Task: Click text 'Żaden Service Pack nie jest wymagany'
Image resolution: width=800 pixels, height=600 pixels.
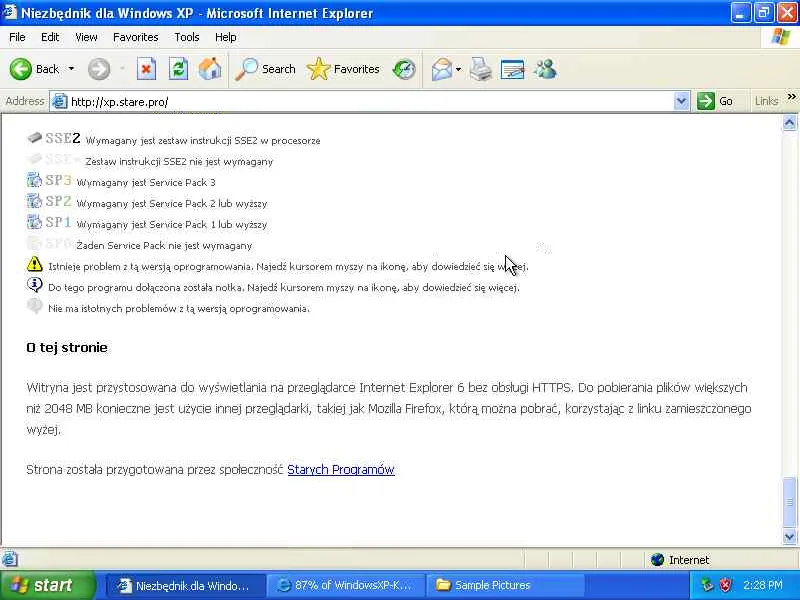Action: pyautogui.click(x=164, y=245)
